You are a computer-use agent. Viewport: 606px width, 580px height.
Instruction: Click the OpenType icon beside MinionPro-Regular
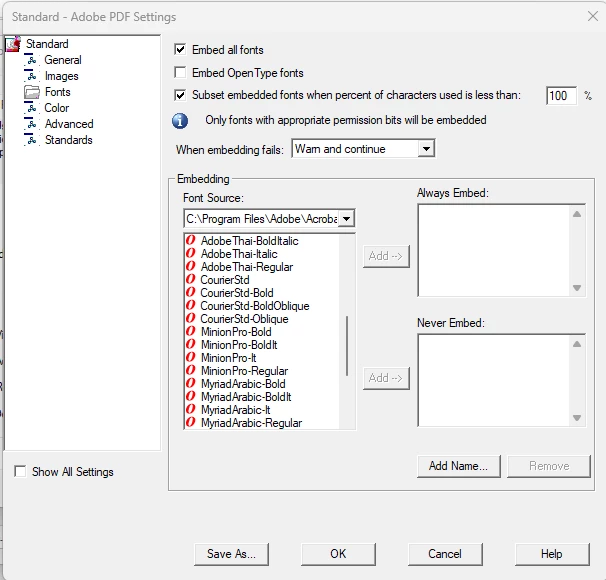click(x=191, y=371)
